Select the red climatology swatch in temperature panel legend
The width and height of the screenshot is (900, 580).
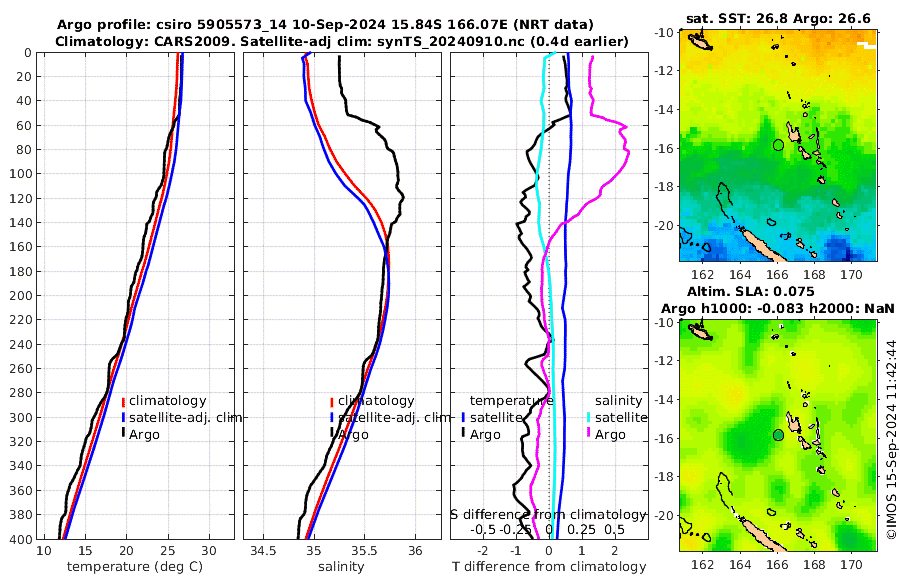tap(123, 401)
